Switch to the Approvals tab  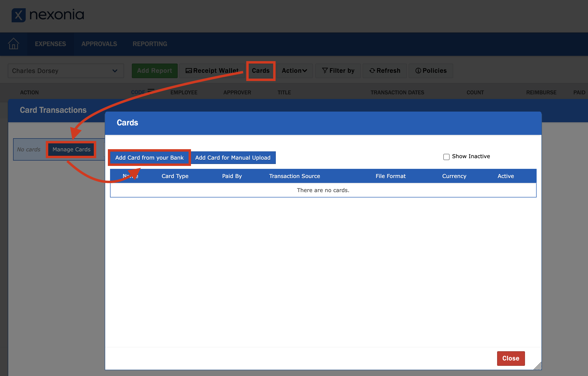99,44
